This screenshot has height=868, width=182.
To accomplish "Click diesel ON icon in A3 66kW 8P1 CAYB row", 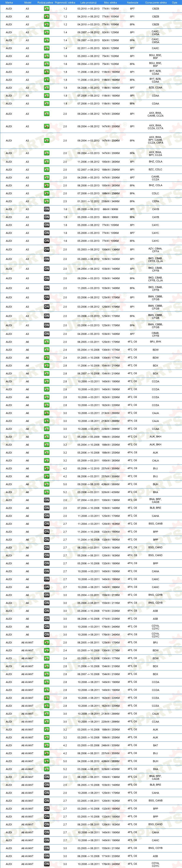I will click(47, 209).
